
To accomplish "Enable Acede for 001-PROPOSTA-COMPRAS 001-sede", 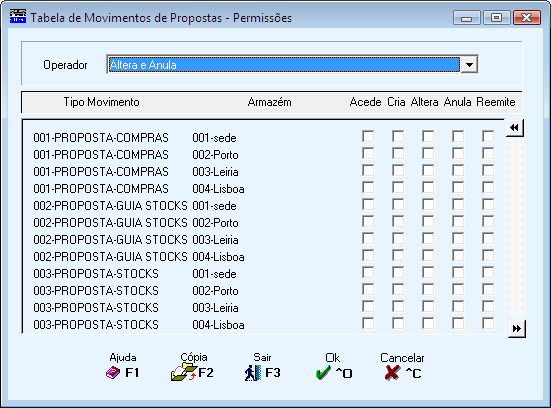I will coord(368,136).
